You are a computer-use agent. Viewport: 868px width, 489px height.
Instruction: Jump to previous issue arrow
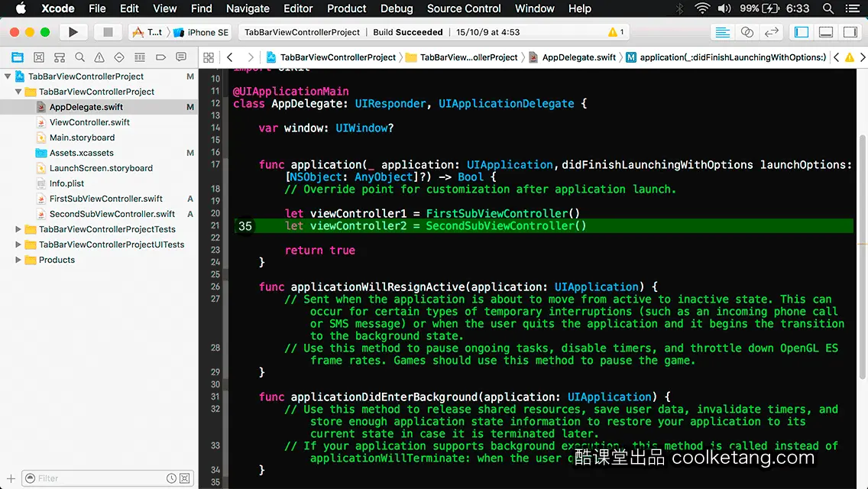[837, 57]
